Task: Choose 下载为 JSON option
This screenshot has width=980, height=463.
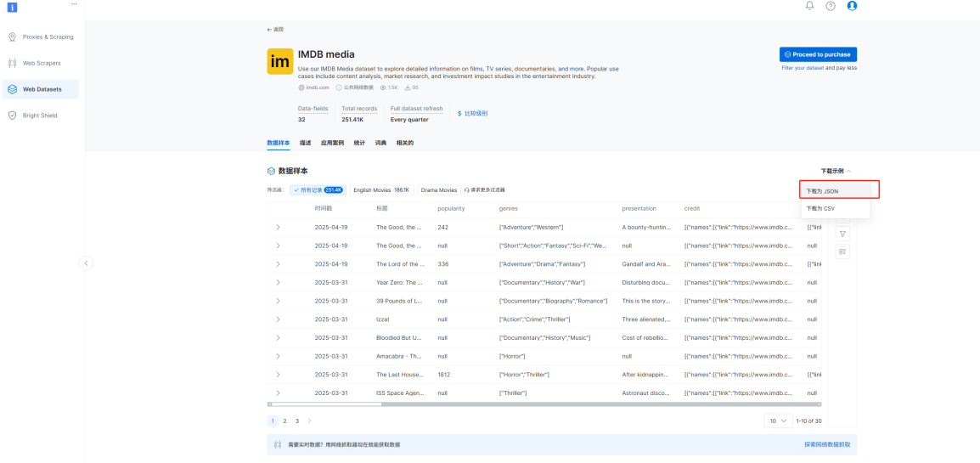Action: 835,190
